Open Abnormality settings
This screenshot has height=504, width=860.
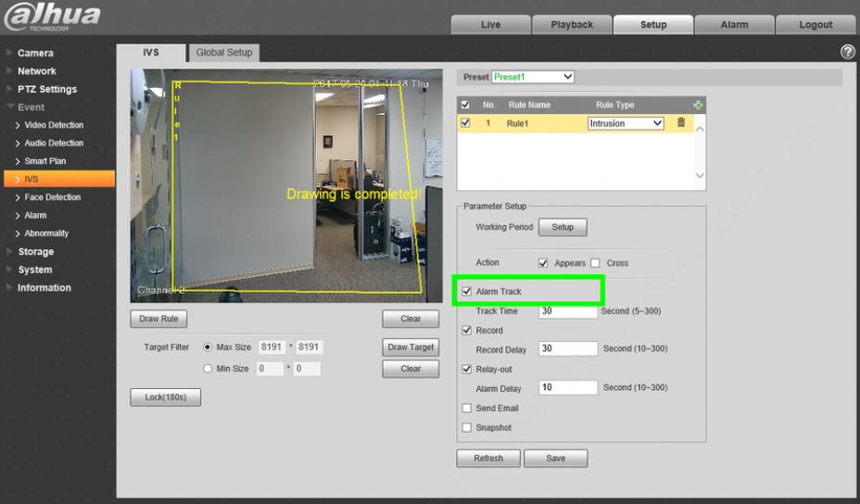click(x=46, y=233)
